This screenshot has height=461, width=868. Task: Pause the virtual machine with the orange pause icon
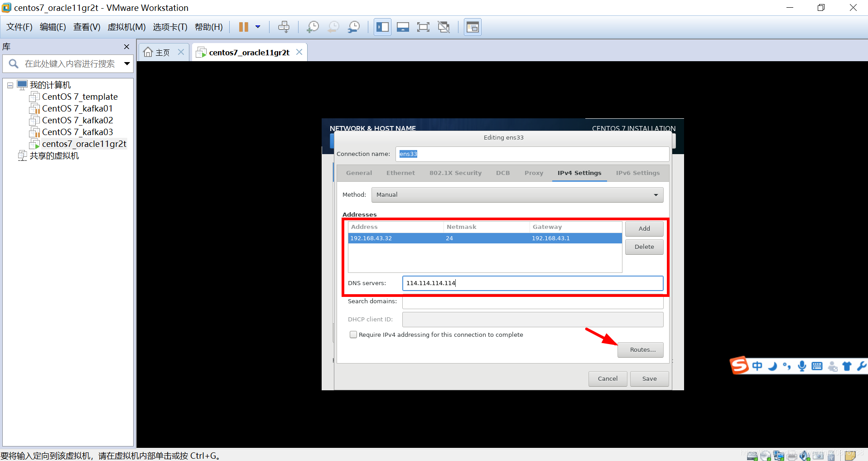click(244, 27)
